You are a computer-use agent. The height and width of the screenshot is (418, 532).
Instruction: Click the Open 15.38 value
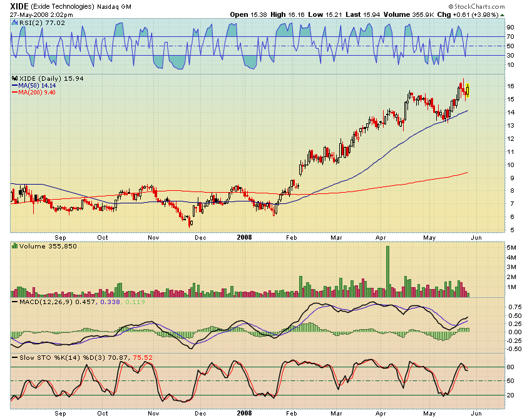point(248,14)
